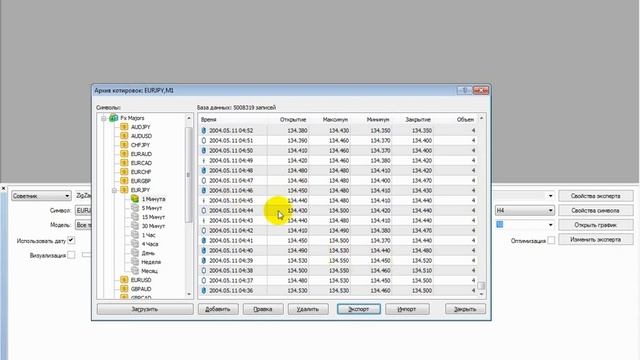The image size is (640, 360).
Task: Select the 2004.05.11 04:36 record
Action: pyautogui.click(x=338, y=291)
